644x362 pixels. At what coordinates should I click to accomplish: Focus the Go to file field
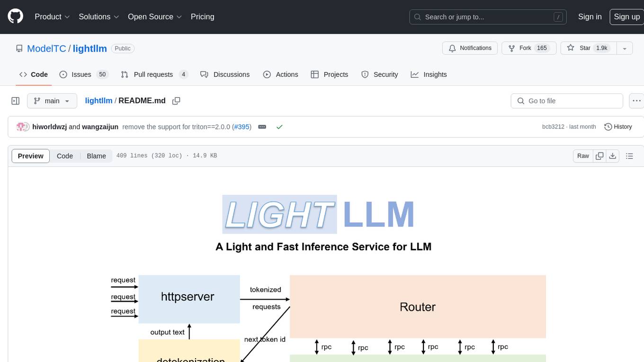(x=567, y=101)
